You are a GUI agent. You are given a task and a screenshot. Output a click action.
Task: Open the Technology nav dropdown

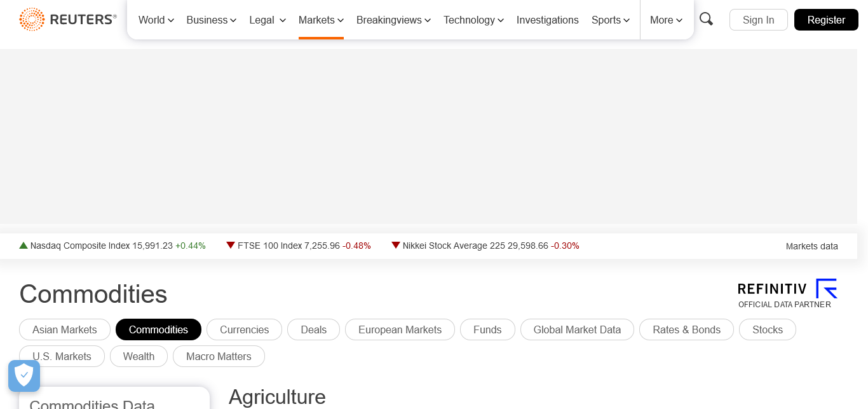473,20
